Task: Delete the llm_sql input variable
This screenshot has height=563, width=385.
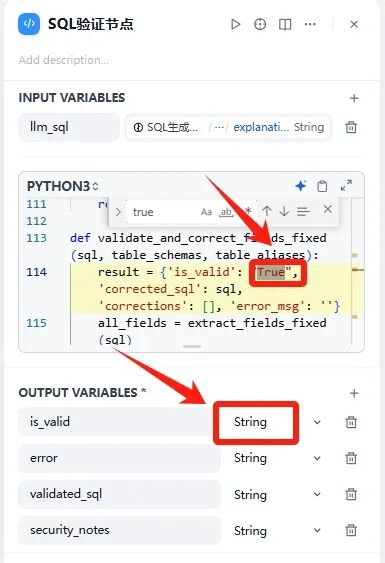Action: click(351, 127)
